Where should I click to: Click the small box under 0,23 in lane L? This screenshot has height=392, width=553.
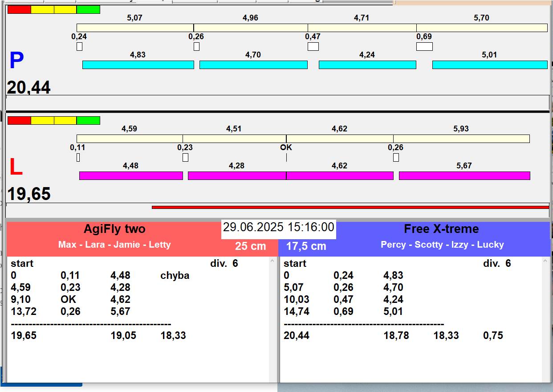(x=185, y=158)
